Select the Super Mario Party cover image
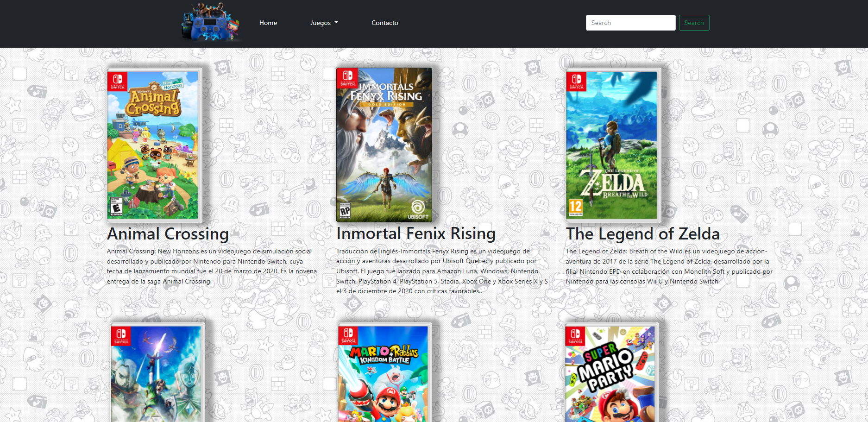The width and height of the screenshot is (868, 422). click(611, 372)
